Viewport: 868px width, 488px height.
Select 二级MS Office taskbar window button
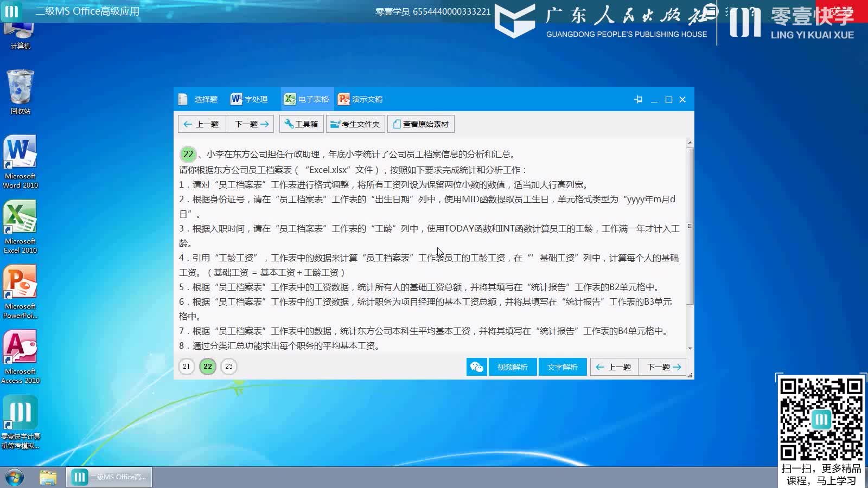pos(110,477)
